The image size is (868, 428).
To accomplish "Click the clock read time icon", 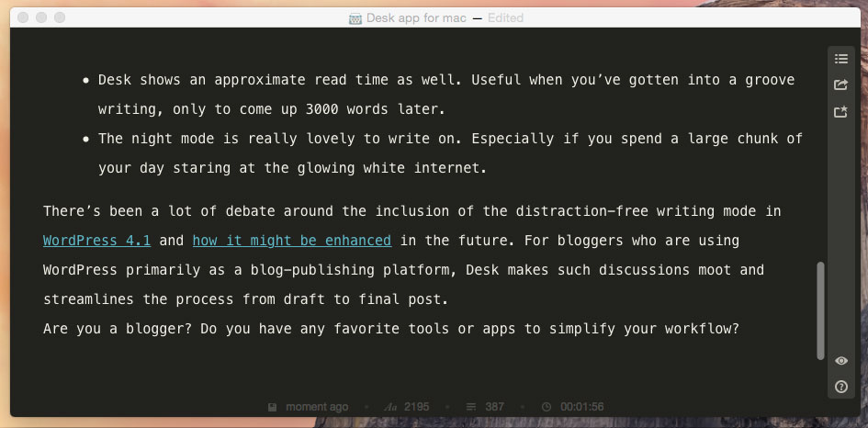I will [x=547, y=407].
